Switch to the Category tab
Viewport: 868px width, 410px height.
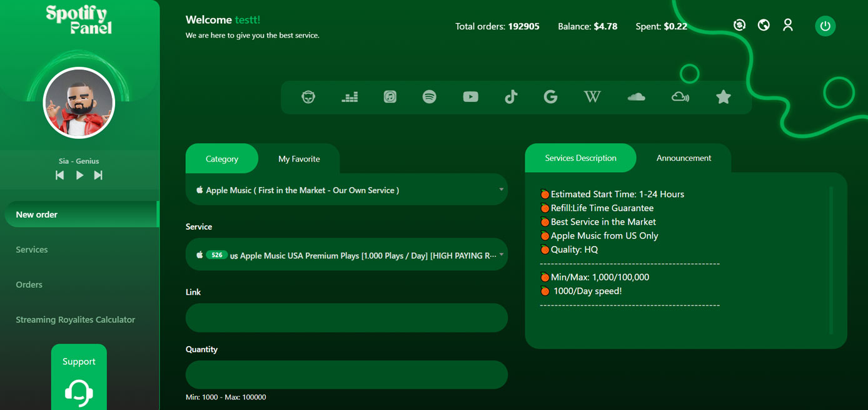222,159
